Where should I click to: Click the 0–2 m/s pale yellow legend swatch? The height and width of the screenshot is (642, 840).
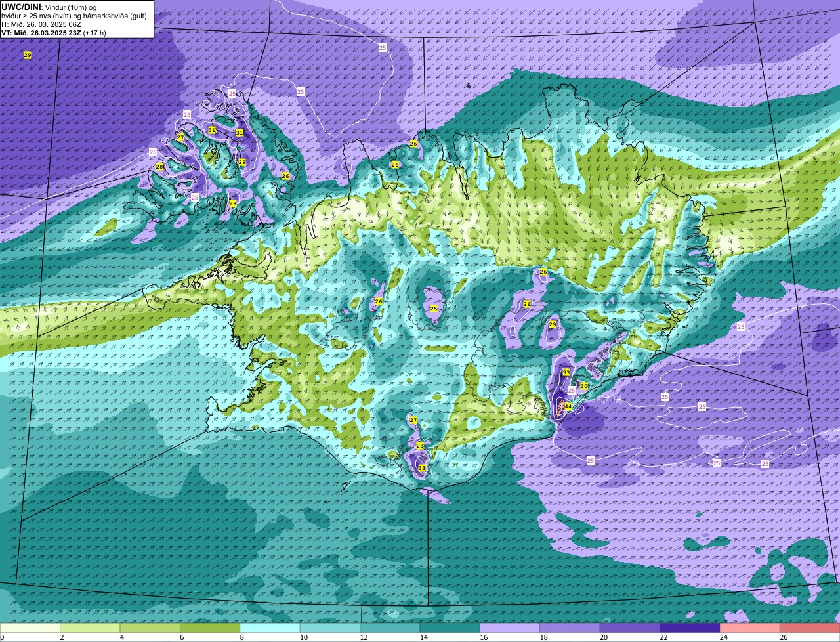coord(30,628)
